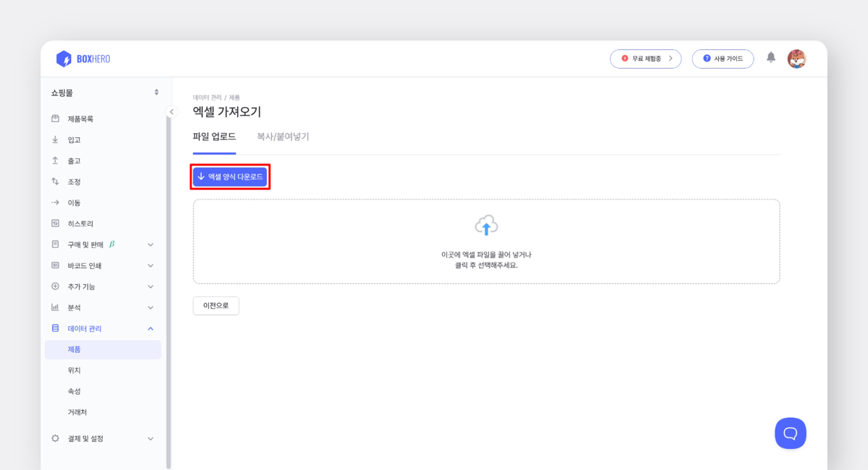Expand the 구매 및 판매 menu
This screenshot has width=868, height=470.
(x=150, y=244)
